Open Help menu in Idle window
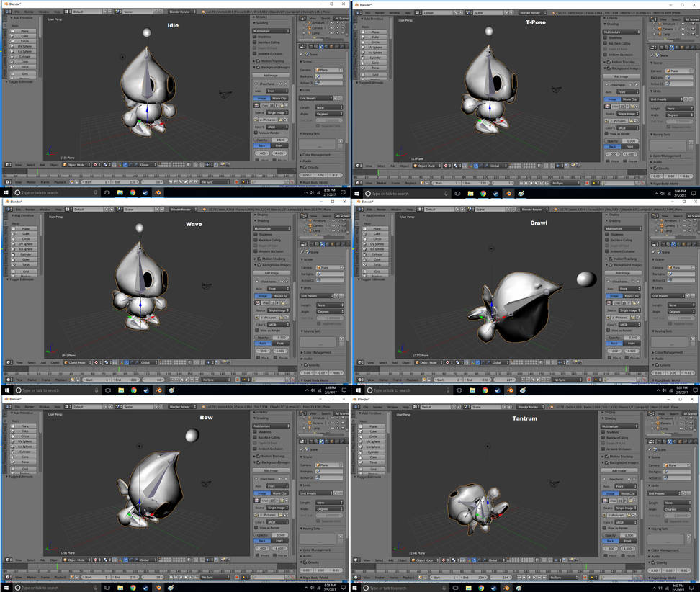This screenshot has height=592, width=700. 58,11
